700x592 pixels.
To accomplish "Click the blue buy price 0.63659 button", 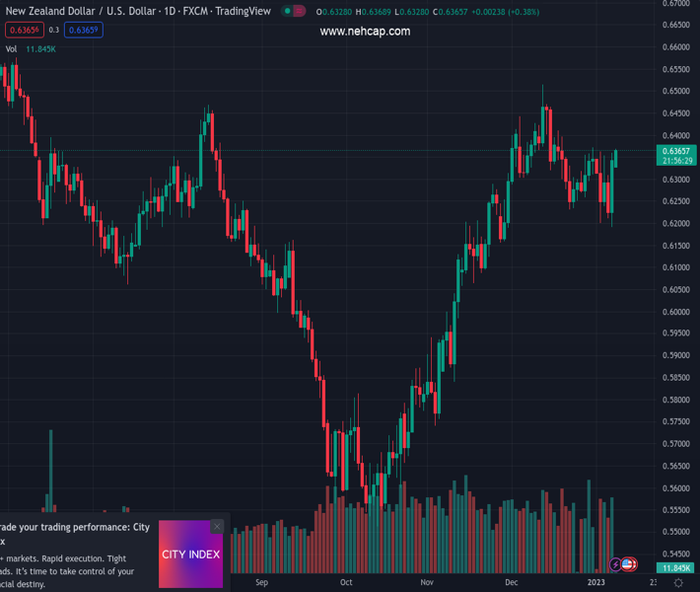I will pos(84,31).
